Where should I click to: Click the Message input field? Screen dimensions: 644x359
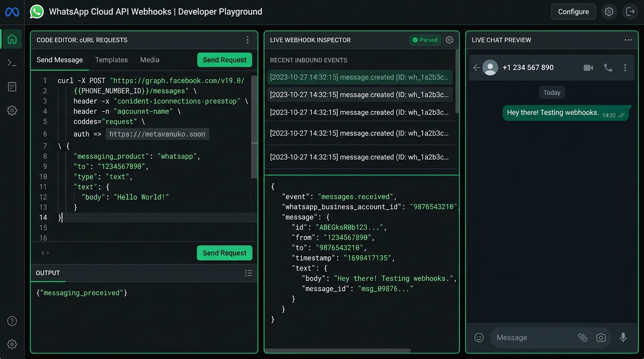click(x=534, y=337)
